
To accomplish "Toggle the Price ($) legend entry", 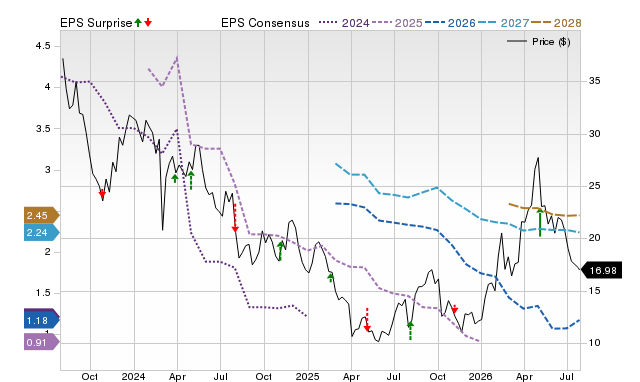I will [538, 42].
